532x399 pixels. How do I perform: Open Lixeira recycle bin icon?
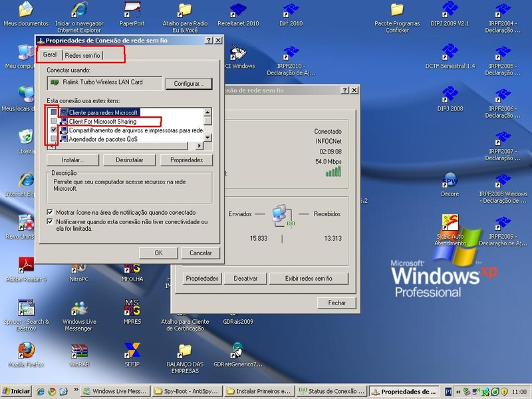26,142
